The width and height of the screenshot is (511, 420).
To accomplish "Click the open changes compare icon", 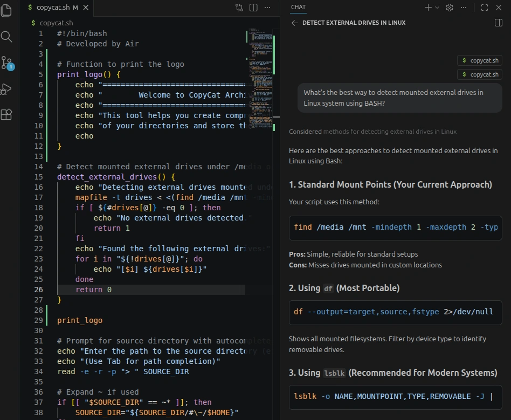I will [239, 8].
